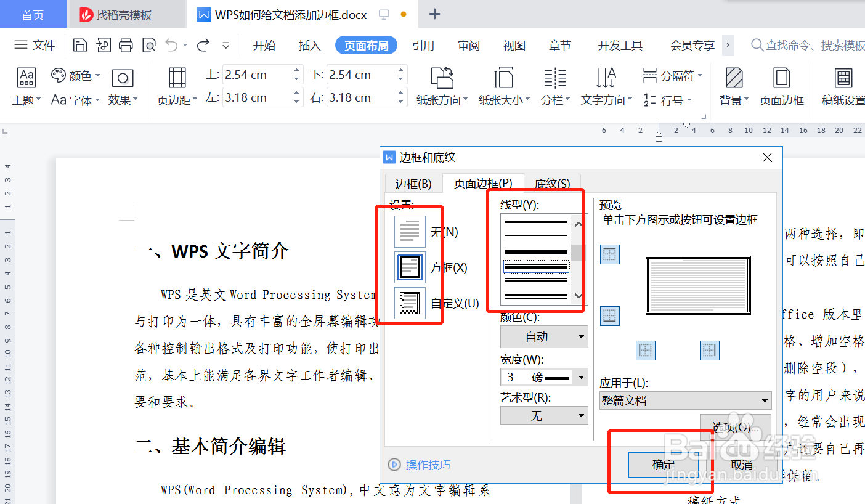Open the 应用于(L) 整篇文档 dropdown

(x=686, y=400)
